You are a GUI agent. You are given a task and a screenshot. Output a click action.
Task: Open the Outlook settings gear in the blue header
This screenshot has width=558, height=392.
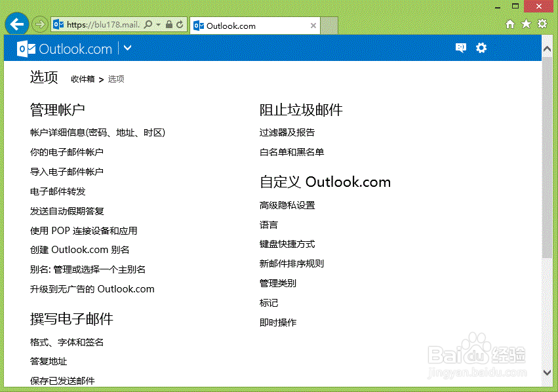point(481,47)
